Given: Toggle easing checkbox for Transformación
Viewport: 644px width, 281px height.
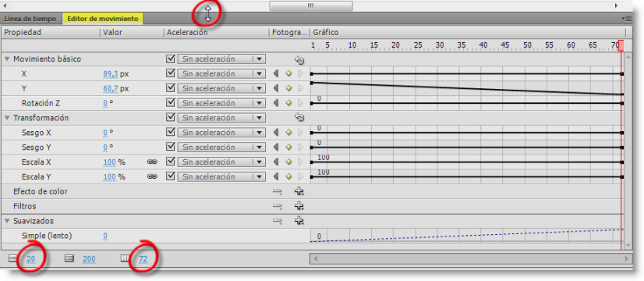Looking at the screenshot, I should click(171, 118).
